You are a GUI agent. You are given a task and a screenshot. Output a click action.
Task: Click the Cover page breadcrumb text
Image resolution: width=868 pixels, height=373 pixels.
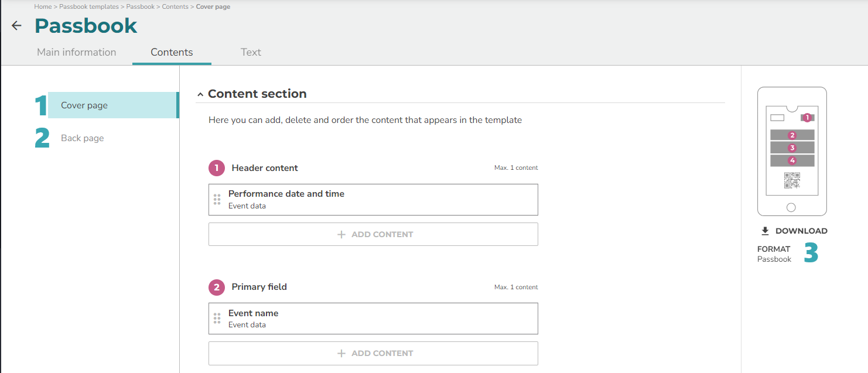tap(213, 7)
